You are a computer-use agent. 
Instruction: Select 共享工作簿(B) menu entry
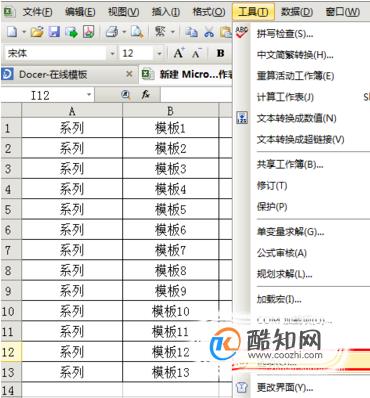pos(290,164)
